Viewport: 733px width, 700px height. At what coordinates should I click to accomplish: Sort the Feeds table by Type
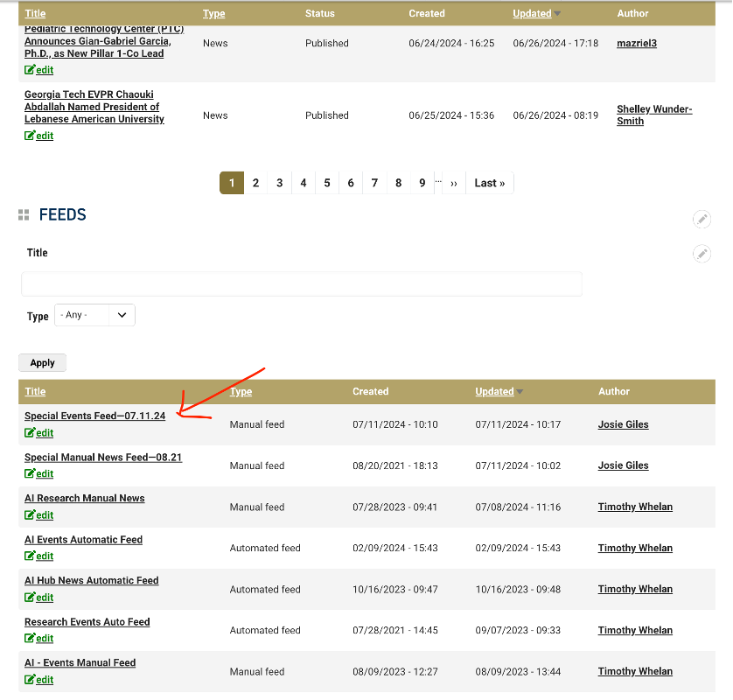[241, 391]
